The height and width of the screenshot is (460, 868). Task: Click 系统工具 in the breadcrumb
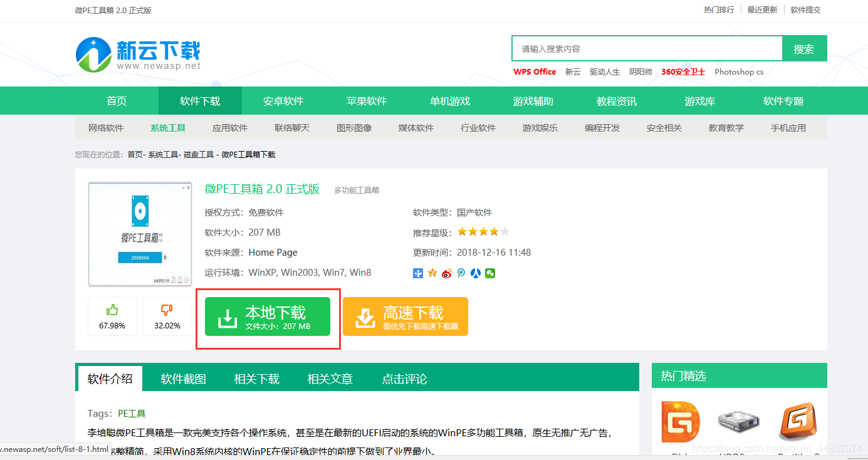(163, 154)
